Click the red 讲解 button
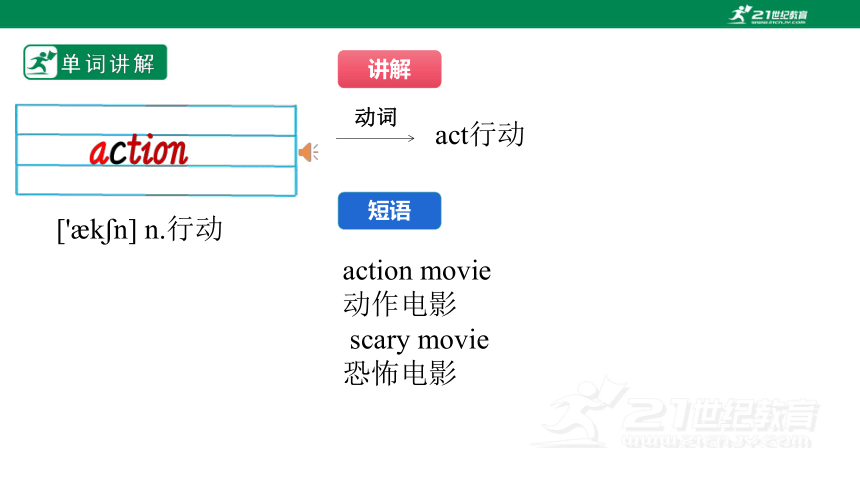This screenshot has height=484, width=860. (x=389, y=69)
